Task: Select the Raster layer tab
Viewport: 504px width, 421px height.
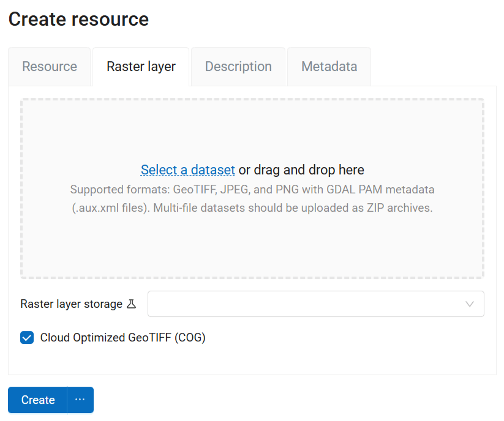Action: click(141, 67)
